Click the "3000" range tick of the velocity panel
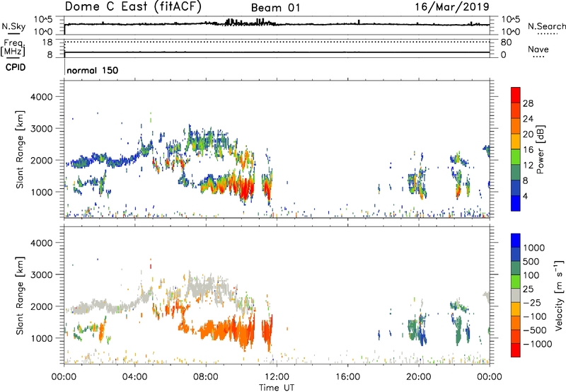The height and width of the screenshot is (392, 566). [41, 275]
